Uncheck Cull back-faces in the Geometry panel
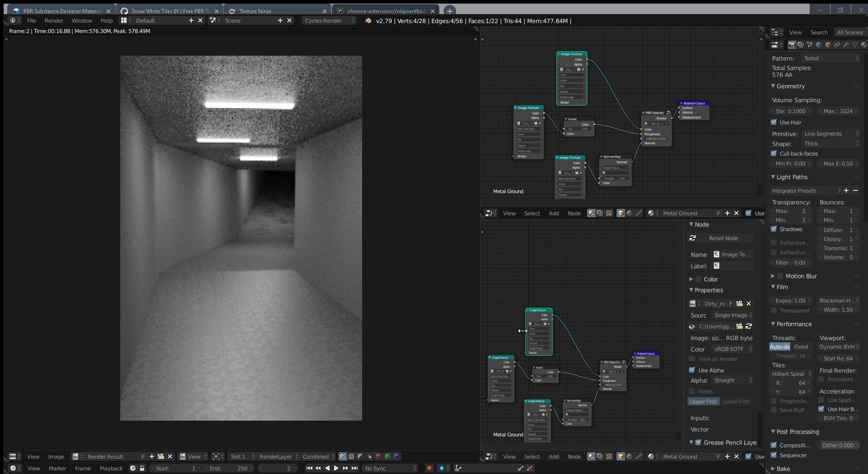This screenshot has width=868, height=474. click(774, 153)
